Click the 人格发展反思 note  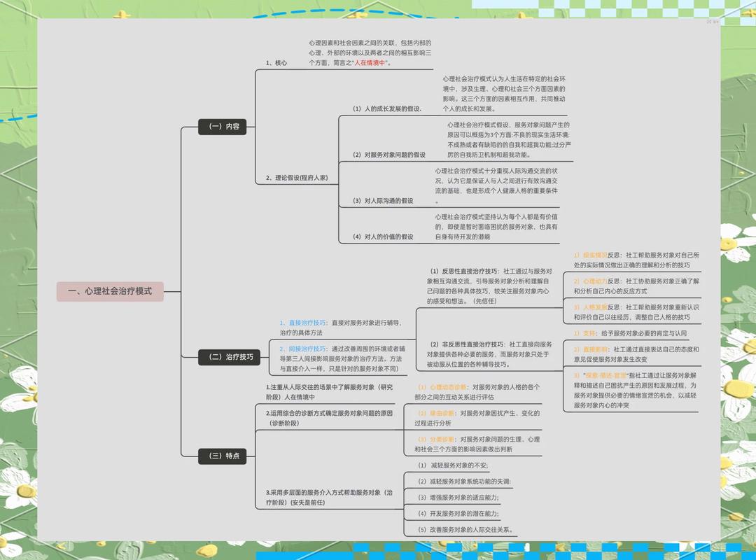click(636, 312)
